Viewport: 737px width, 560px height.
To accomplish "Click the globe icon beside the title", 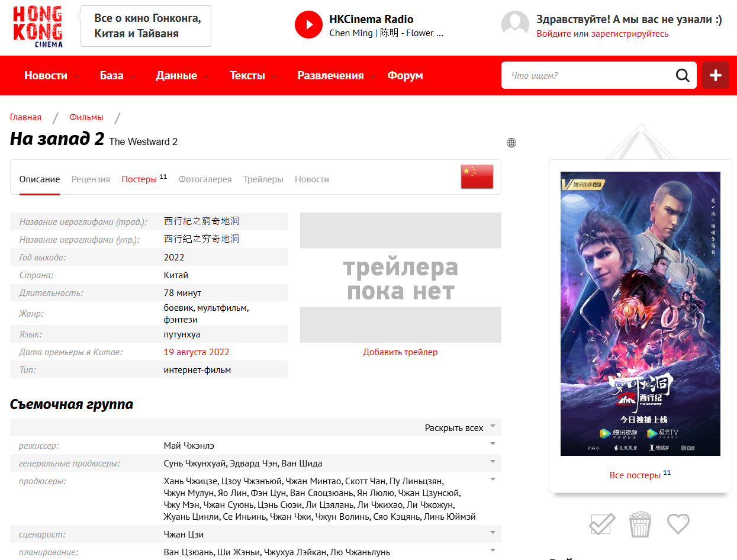I will click(x=511, y=143).
